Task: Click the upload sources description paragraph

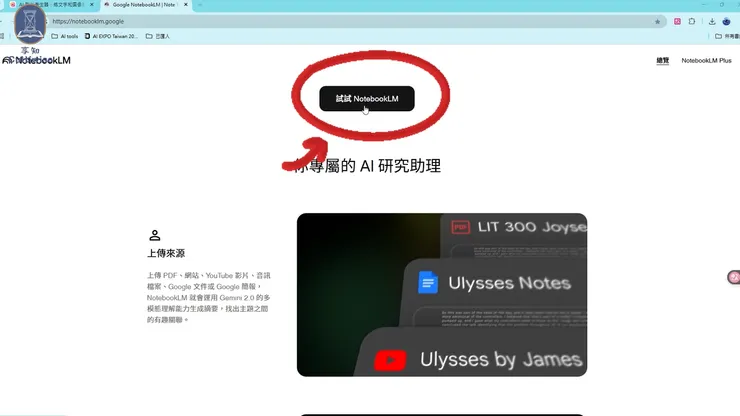Action: click(209, 297)
